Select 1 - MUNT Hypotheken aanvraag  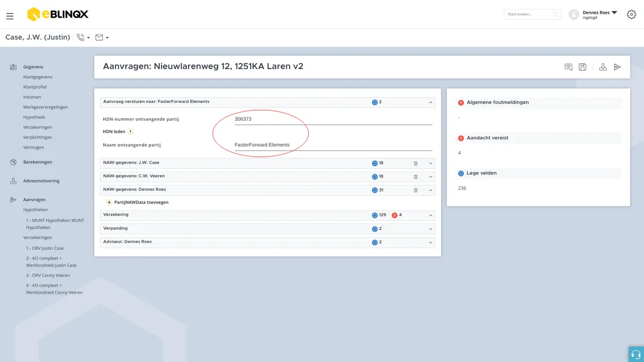pyautogui.click(x=55, y=224)
